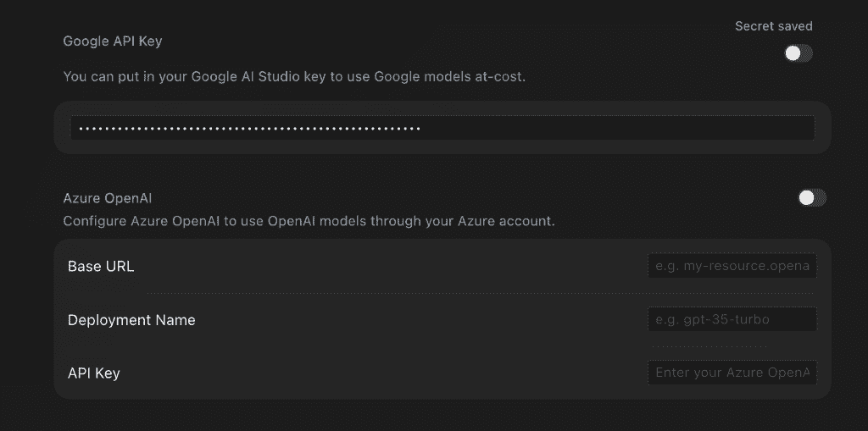Toggle the Google API Key switch
868x431 pixels.
click(x=798, y=53)
